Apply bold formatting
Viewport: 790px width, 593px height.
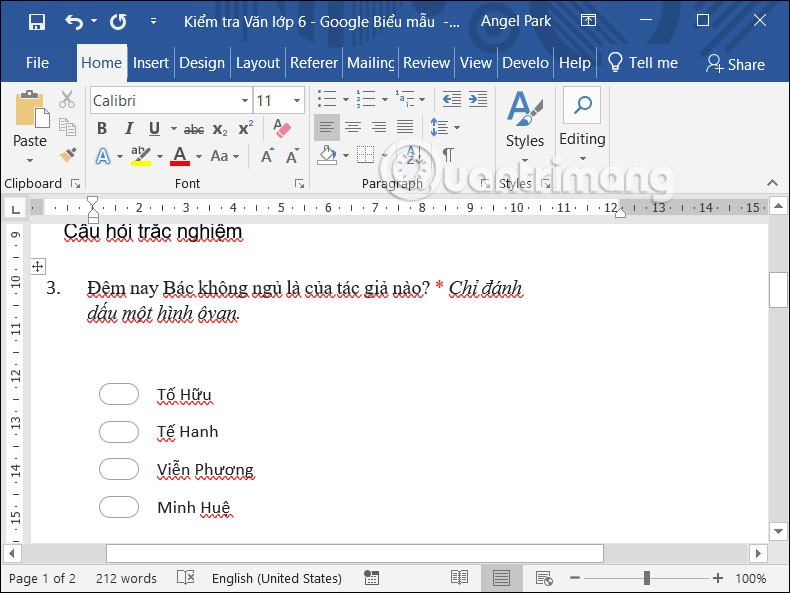pos(102,128)
